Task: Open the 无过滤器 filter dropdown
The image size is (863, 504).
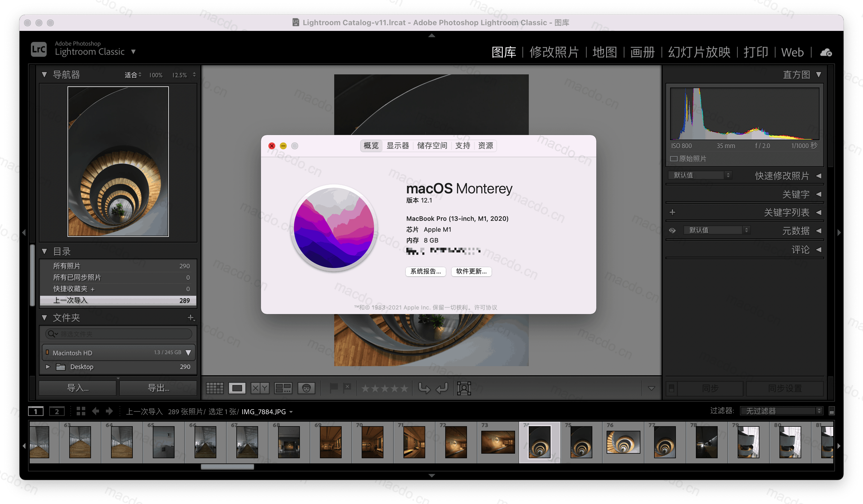Action: pos(781,411)
